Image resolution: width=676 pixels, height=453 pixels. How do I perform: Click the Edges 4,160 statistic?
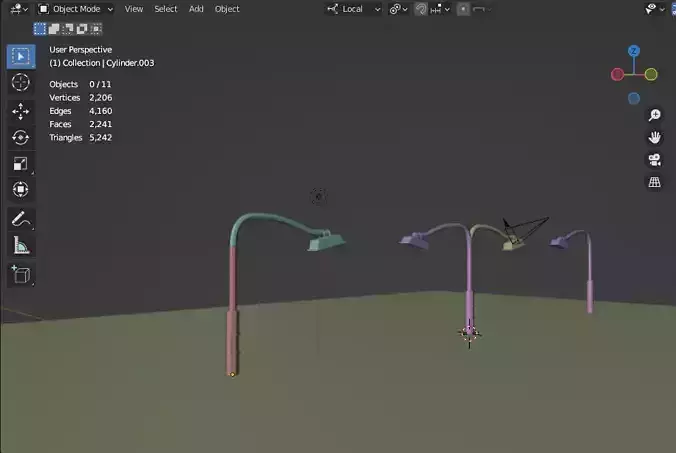tap(81, 111)
